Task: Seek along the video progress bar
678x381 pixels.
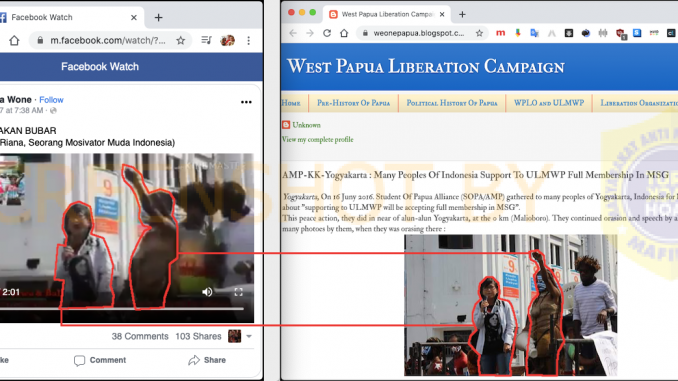Action: pyautogui.click(x=122, y=309)
